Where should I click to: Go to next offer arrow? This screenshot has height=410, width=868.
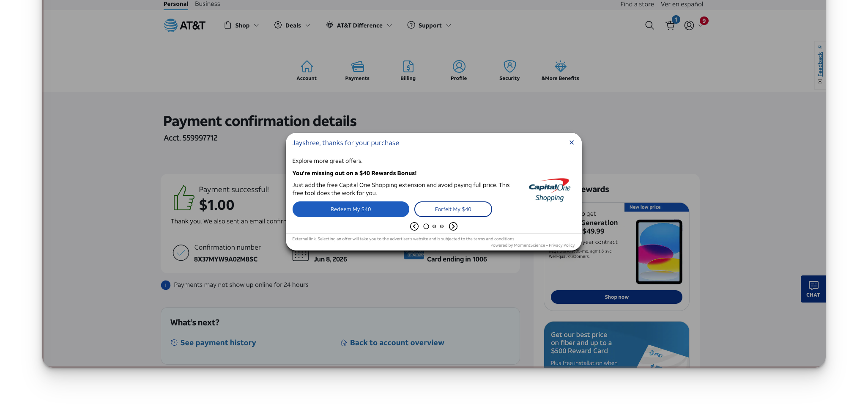(x=453, y=226)
